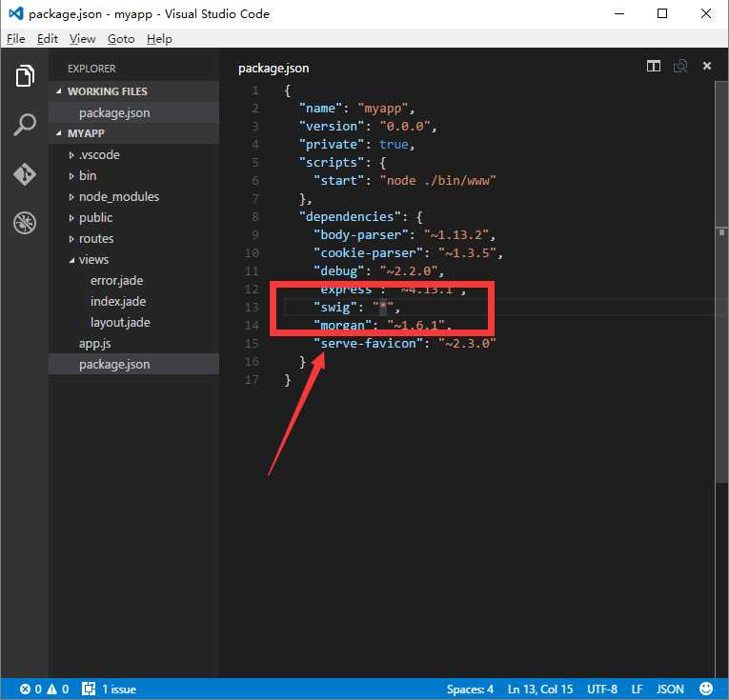Open the Edit menu
The width and height of the screenshot is (729, 700).
pos(48,39)
